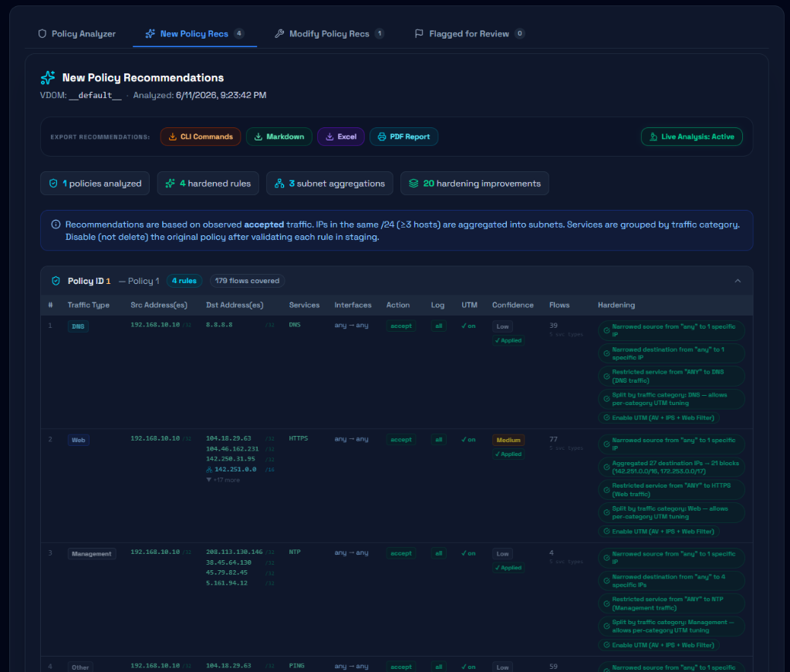Click the log all badge in DNS row
Screen dimensions: 790x672
[x=439, y=326]
